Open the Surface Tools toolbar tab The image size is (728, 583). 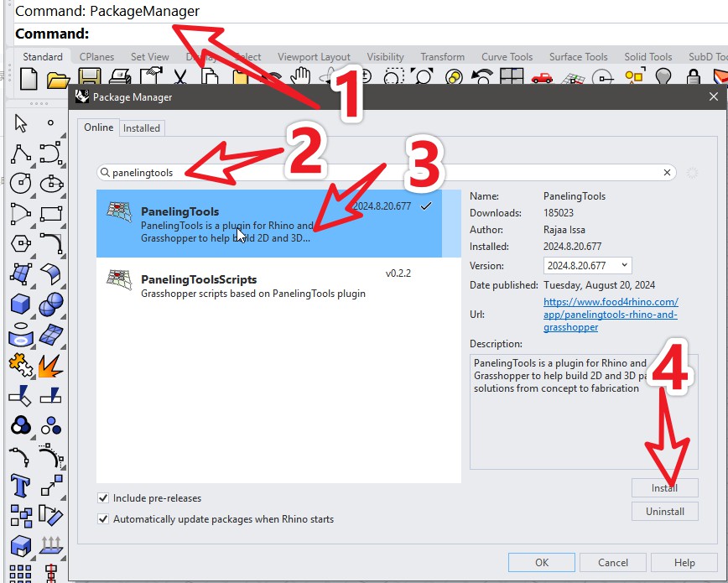point(579,57)
